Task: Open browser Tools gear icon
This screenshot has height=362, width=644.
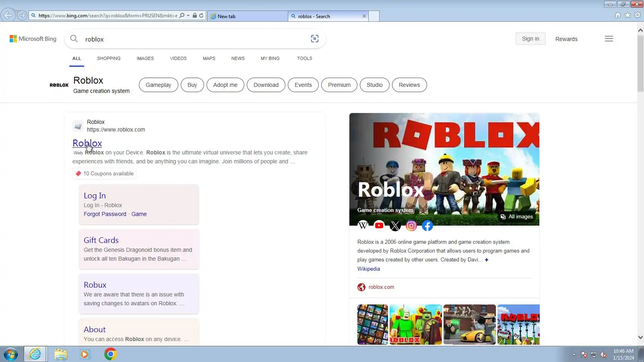Action: pyautogui.click(x=638, y=15)
